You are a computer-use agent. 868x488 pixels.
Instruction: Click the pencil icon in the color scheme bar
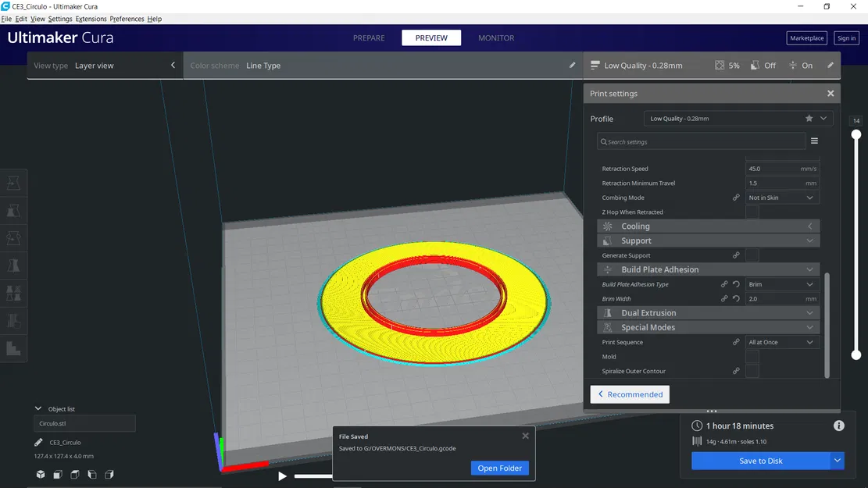[573, 66]
